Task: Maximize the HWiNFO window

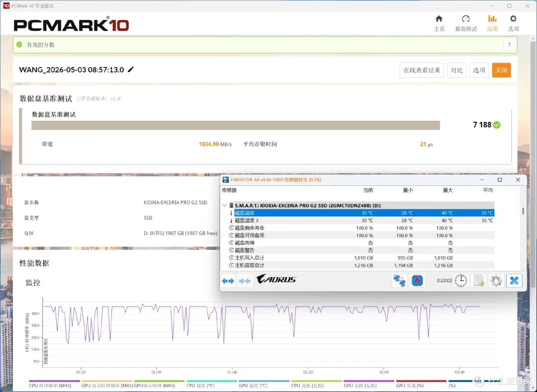Action: (500, 179)
